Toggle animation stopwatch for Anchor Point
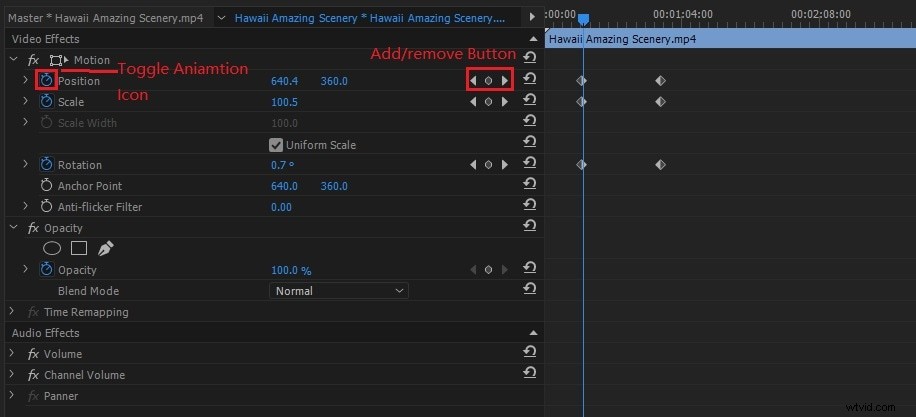916x417 pixels. pos(46,186)
